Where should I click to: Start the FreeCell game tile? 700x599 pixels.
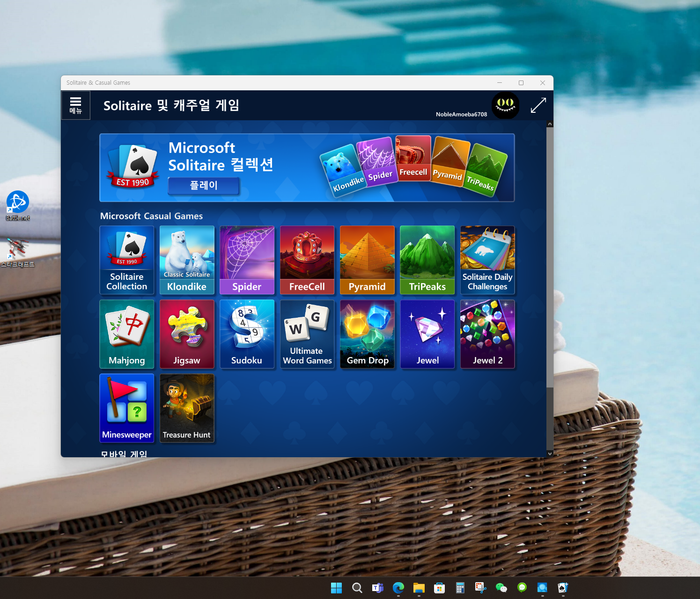pos(307,260)
